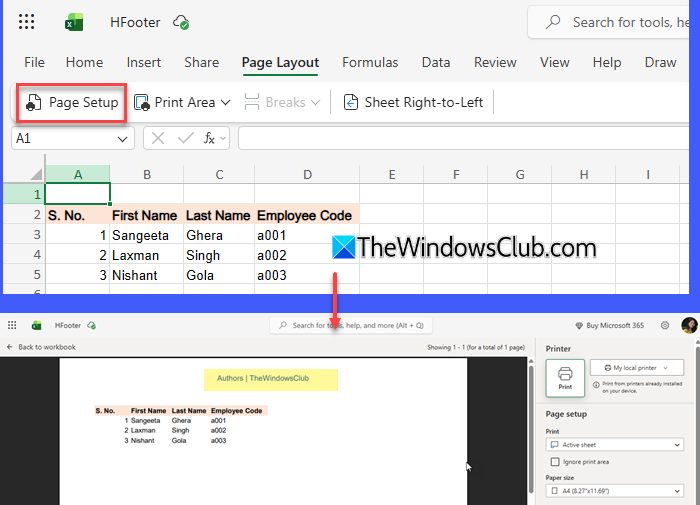Click the cloud saved status icon beside HFooter

coord(181,22)
